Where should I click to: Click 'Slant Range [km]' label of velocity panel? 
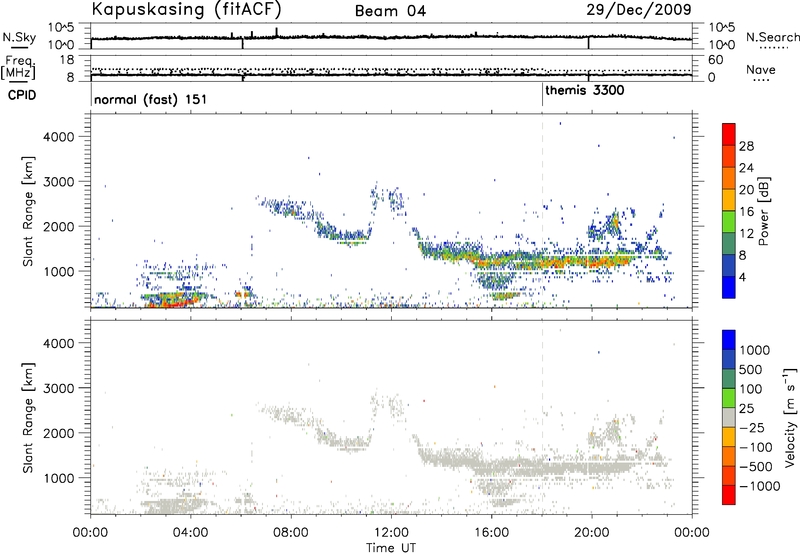[28, 417]
